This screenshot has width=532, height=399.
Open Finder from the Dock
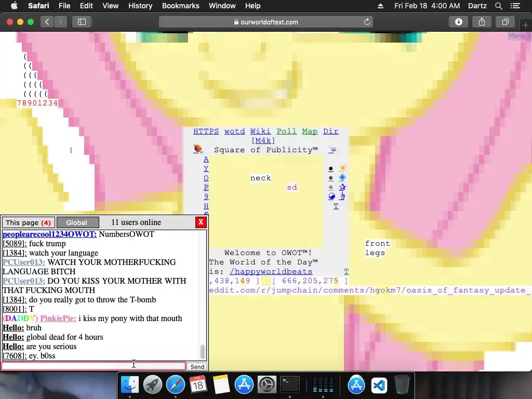coord(130,385)
